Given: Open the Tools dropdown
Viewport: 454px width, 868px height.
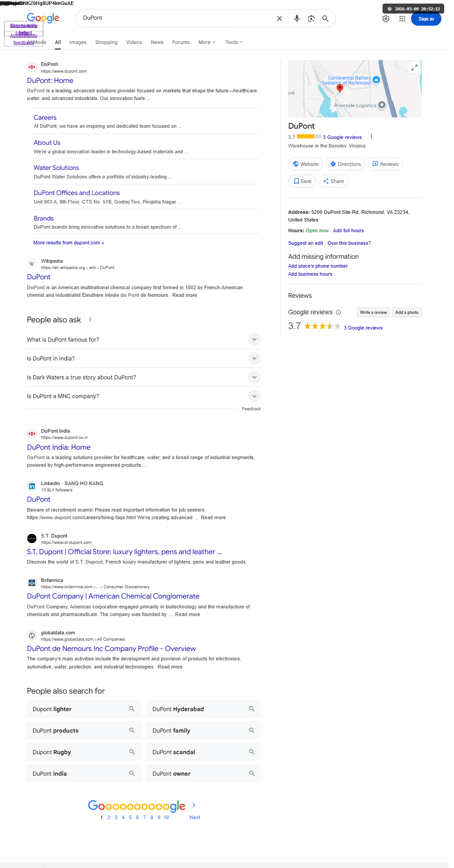Looking at the screenshot, I should tap(234, 42).
